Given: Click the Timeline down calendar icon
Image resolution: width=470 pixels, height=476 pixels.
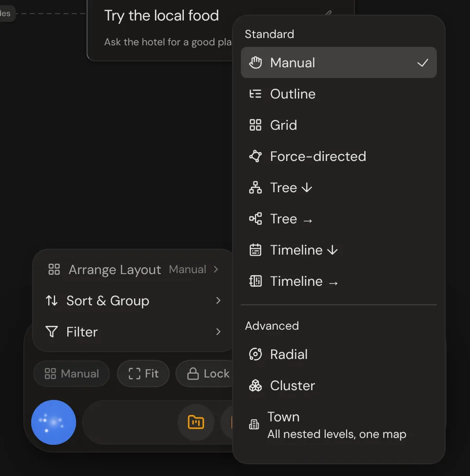Looking at the screenshot, I should [255, 250].
